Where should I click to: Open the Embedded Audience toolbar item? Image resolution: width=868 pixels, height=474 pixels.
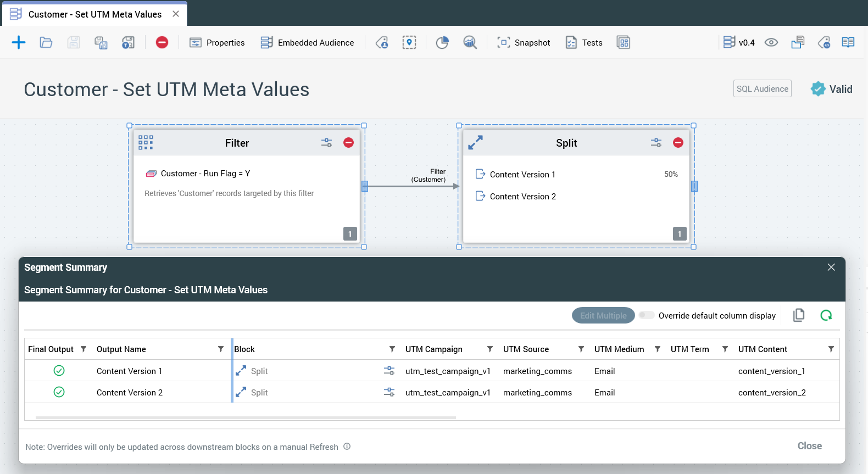308,42
